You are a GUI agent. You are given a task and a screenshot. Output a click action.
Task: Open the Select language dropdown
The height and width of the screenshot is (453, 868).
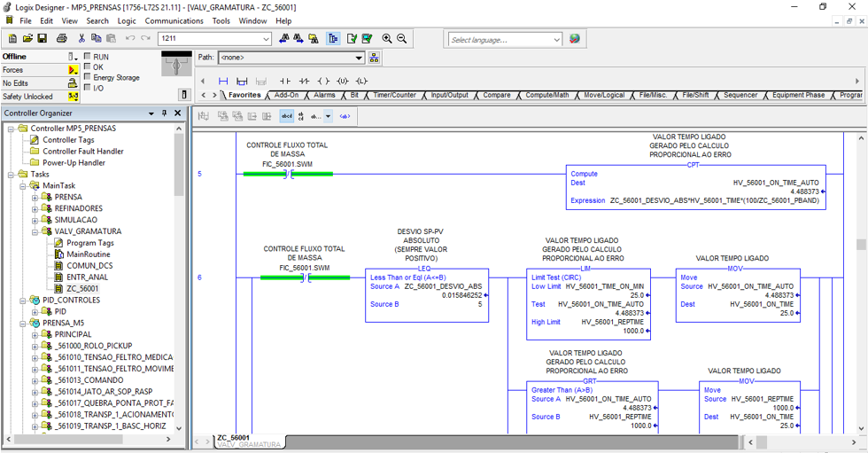[556, 40]
